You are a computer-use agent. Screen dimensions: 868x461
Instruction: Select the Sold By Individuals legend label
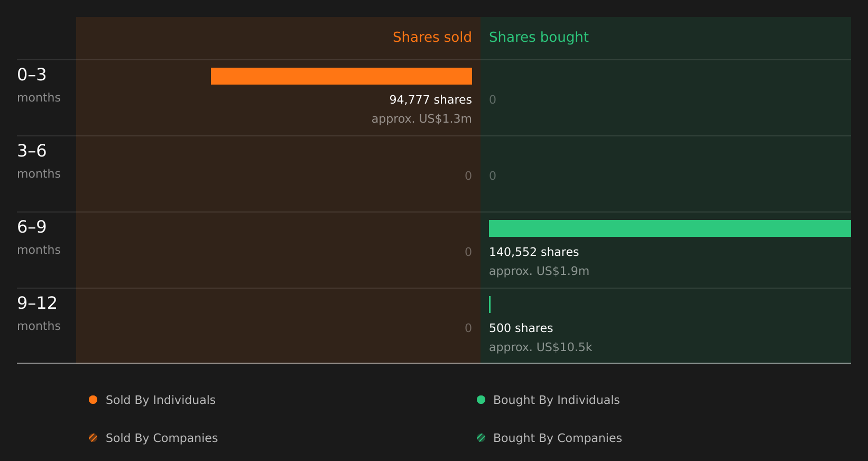point(161,400)
